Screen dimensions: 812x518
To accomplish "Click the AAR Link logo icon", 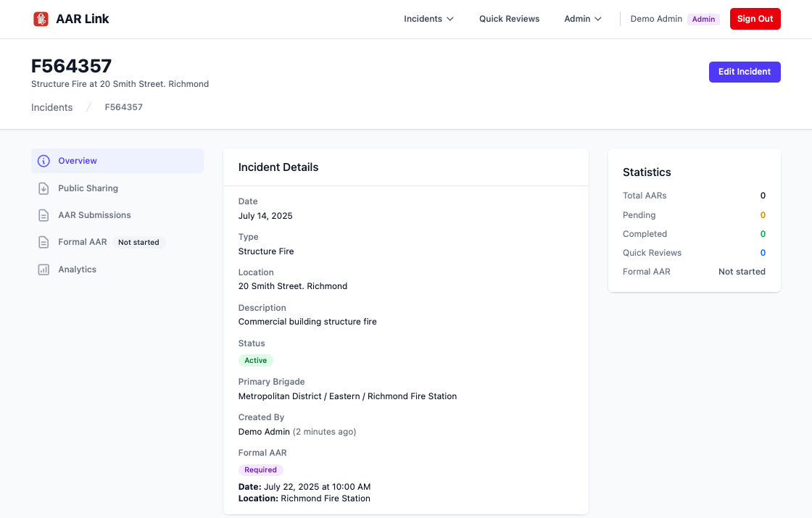I will [x=41, y=19].
